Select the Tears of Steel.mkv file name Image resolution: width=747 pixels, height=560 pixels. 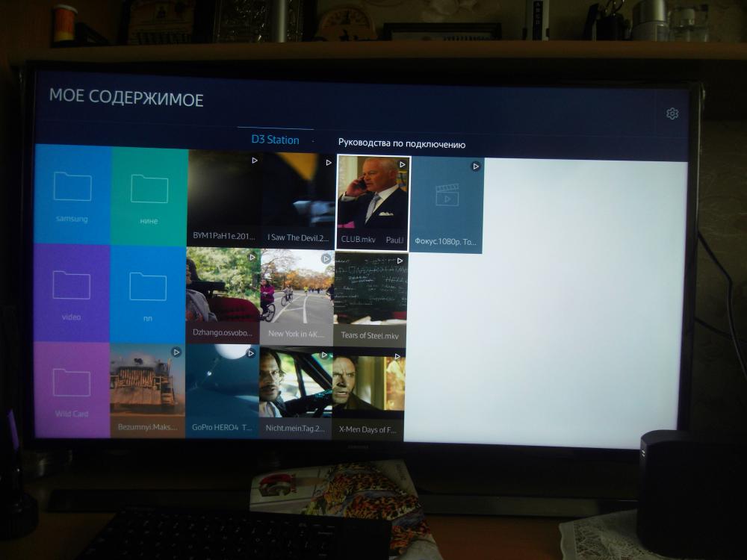(x=370, y=335)
